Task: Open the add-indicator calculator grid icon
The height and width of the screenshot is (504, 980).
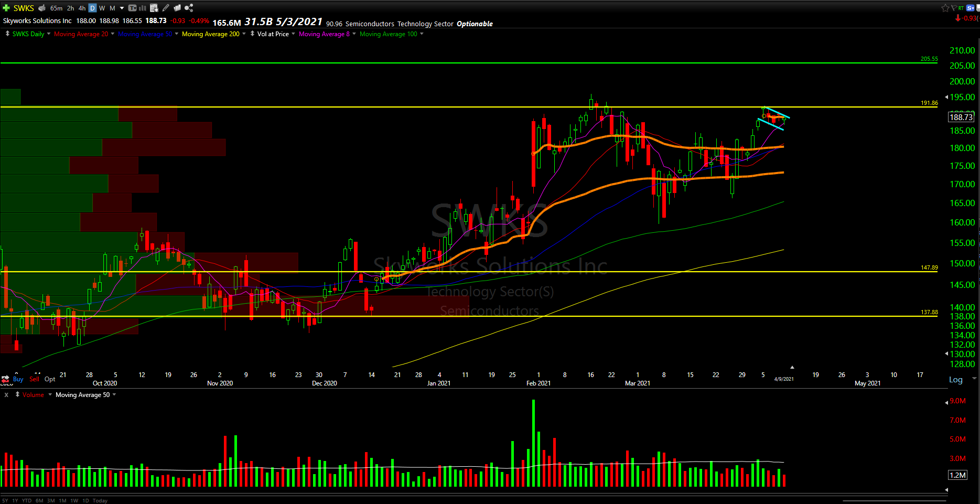Action: pos(154,8)
